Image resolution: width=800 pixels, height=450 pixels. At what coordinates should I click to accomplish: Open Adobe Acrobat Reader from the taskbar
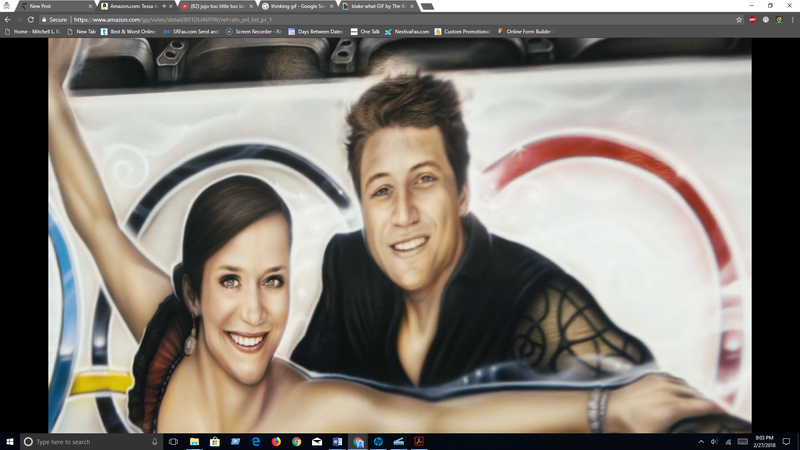point(419,441)
